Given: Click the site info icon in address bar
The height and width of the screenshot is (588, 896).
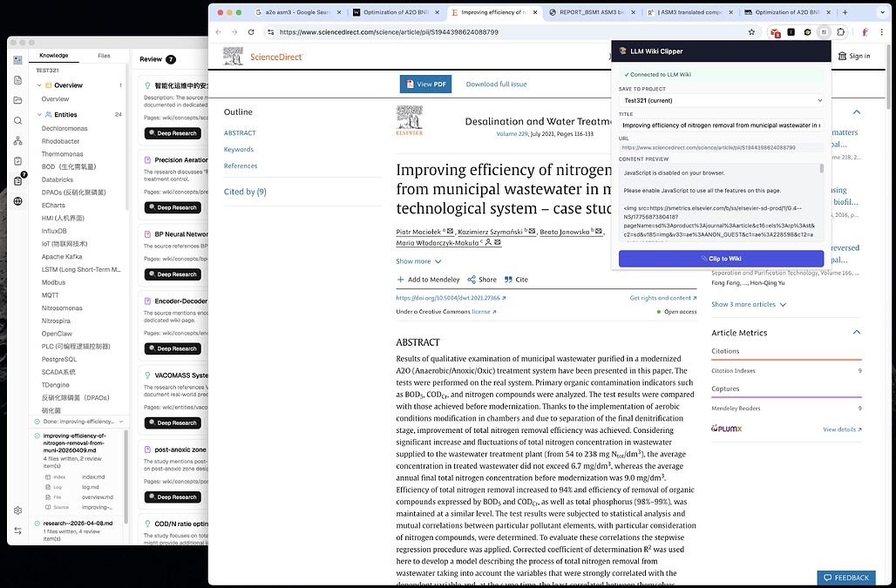Looking at the screenshot, I should tap(271, 32).
